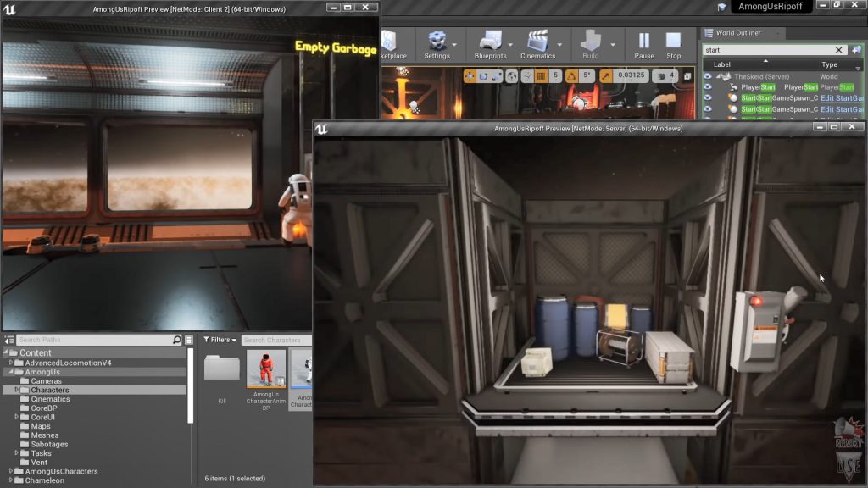Toggle rotation snapping triangle icon
The height and width of the screenshot is (488, 868).
tap(571, 75)
